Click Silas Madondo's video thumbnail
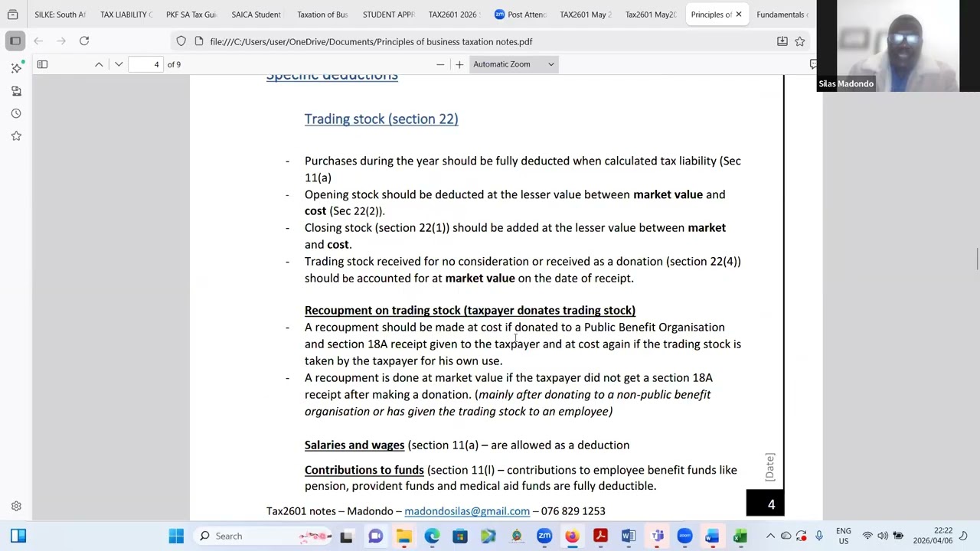This screenshot has height=551, width=980. 898,46
